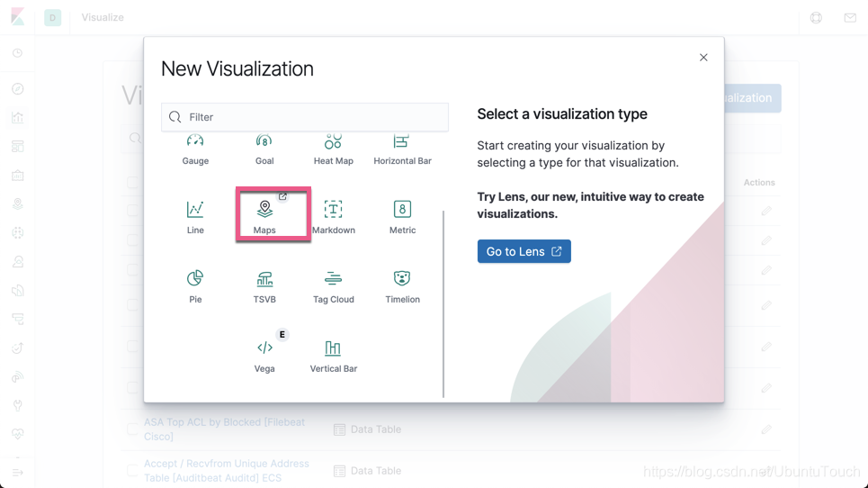868x488 pixels.
Task: Pick the Line chart visualization
Action: pyautogui.click(x=195, y=217)
